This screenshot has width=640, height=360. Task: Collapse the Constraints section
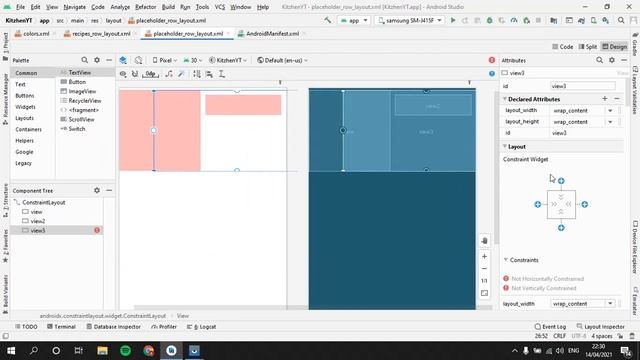pos(506,260)
